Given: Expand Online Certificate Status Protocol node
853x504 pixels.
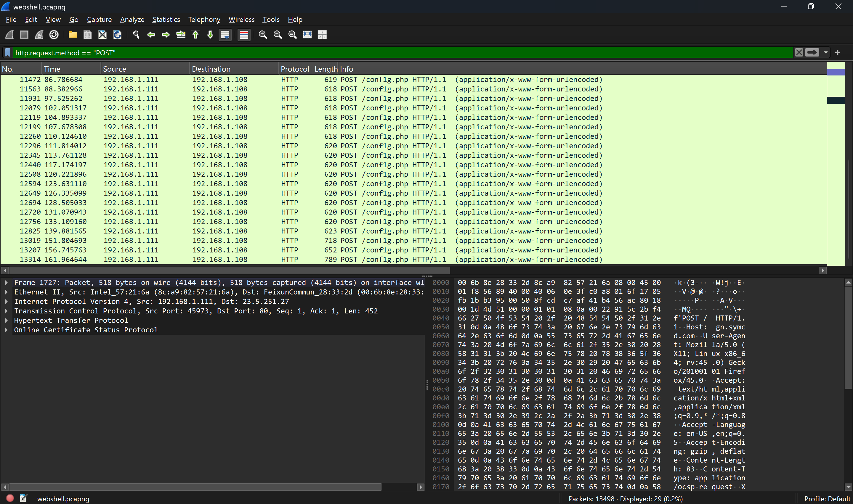Looking at the screenshot, I should (7, 330).
